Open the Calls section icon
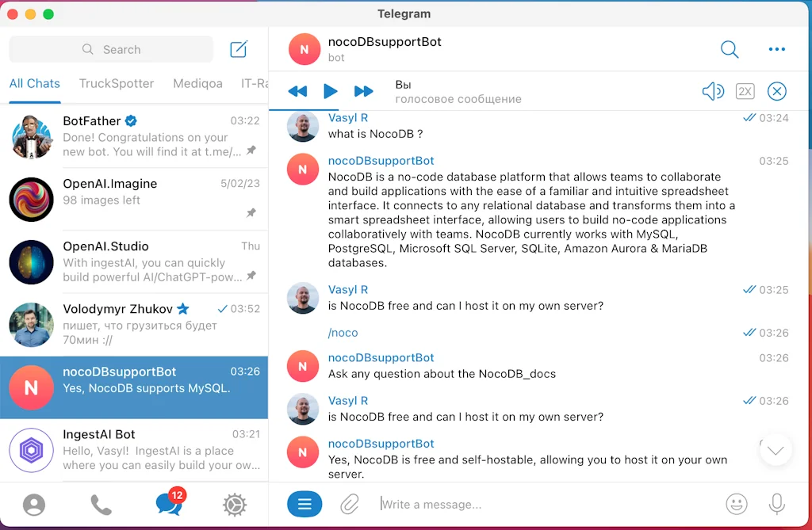 coord(101,505)
